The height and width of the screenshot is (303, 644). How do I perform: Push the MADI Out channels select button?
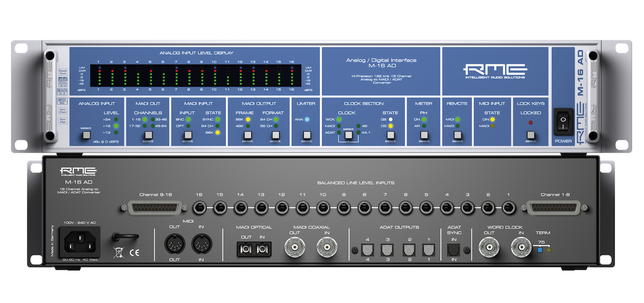149,135
